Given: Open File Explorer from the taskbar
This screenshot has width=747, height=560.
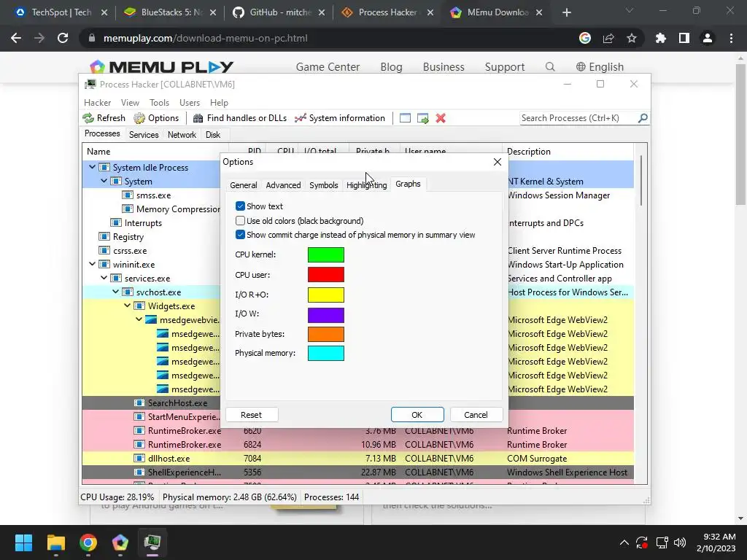Looking at the screenshot, I should pyautogui.click(x=55, y=542).
